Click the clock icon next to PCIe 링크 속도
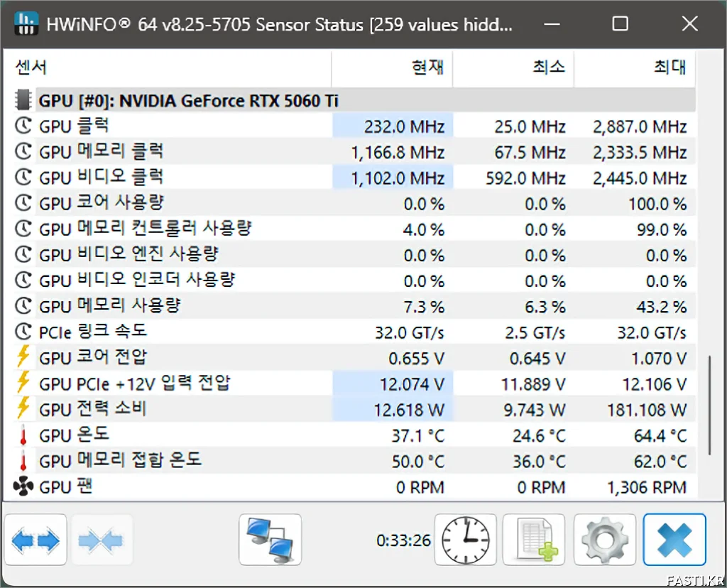The height and width of the screenshot is (588, 727). pos(23,332)
